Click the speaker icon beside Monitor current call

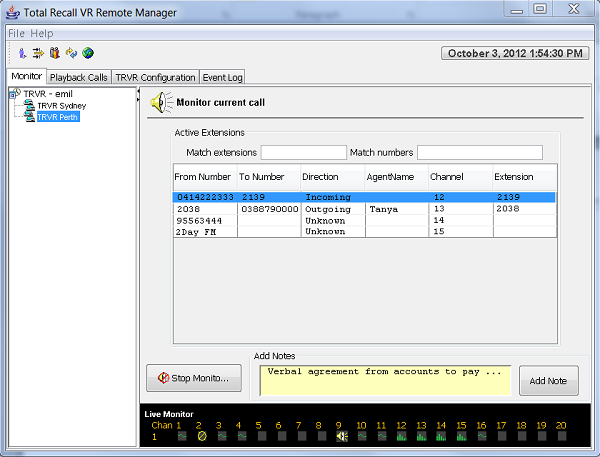(x=160, y=102)
